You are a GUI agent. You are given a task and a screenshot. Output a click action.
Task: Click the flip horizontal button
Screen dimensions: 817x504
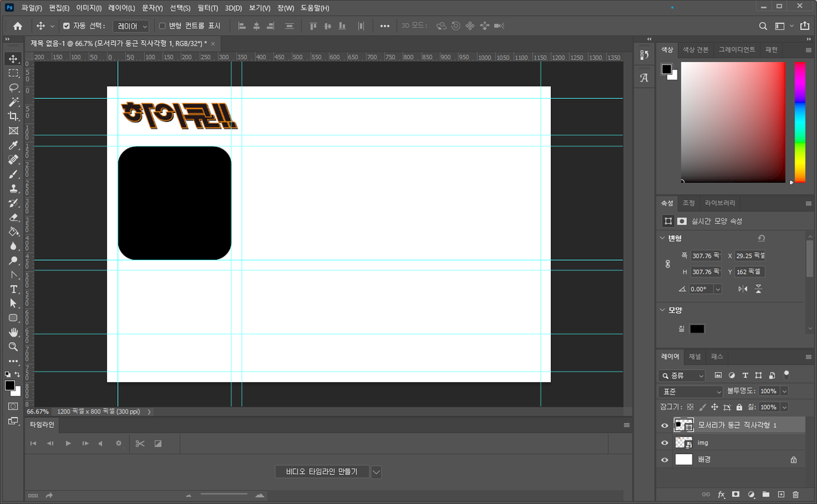743,289
